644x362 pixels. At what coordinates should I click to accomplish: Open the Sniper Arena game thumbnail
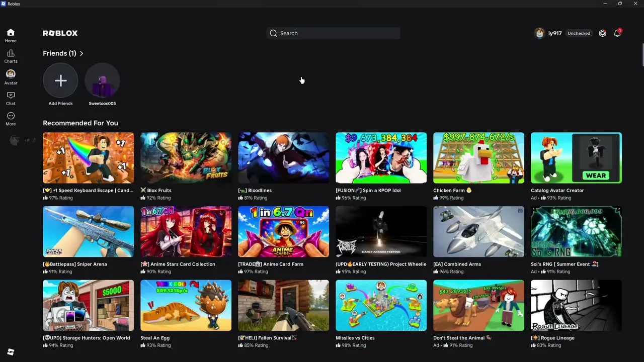click(88, 232)
